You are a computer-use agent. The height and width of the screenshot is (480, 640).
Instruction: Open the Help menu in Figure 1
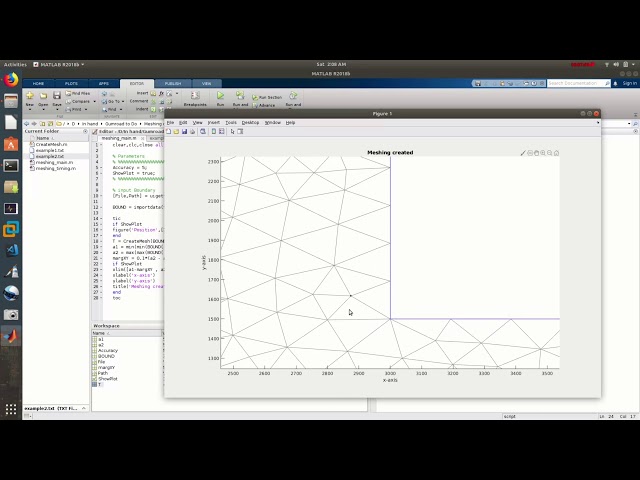click(290, 122)
